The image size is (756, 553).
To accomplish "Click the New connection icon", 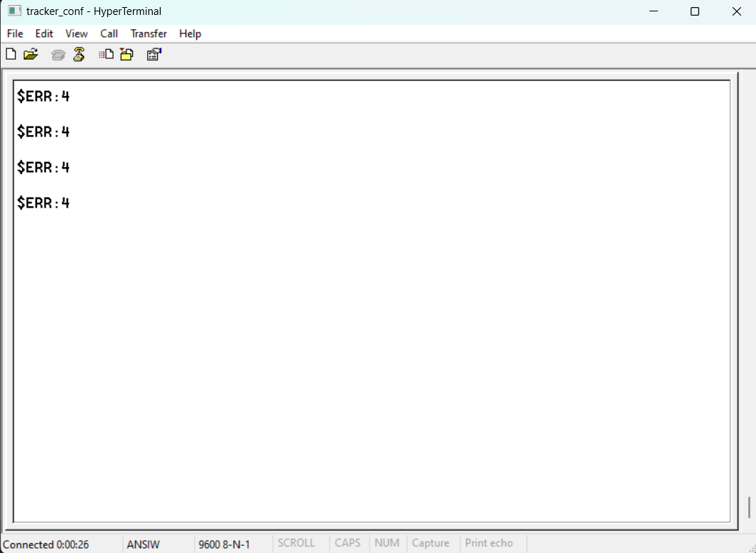I will [x=11, y=54].
